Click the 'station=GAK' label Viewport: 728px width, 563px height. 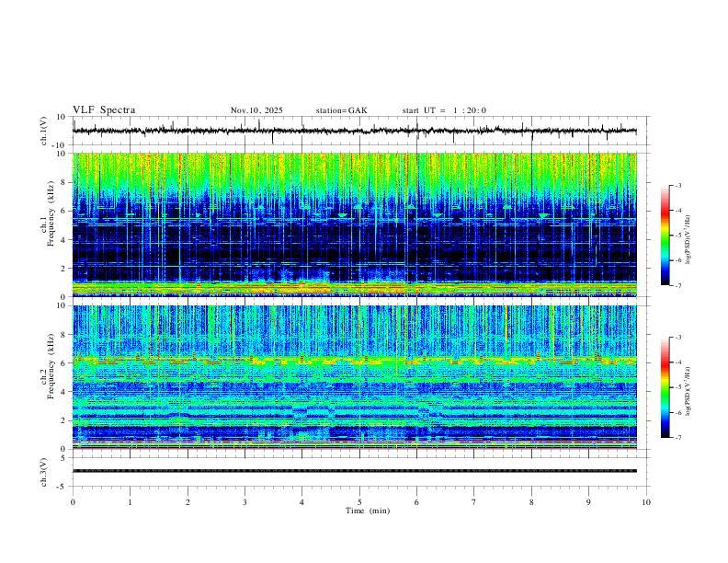coord(341,110)
